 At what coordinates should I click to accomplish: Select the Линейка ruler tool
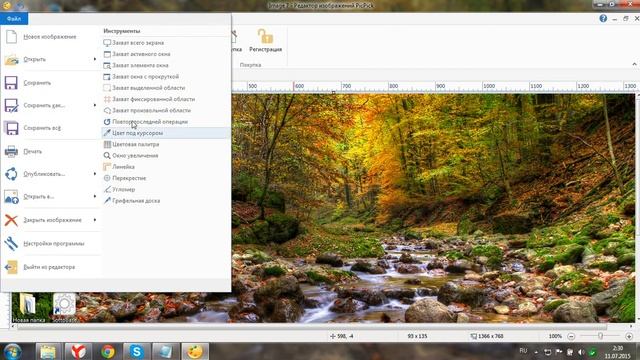click(165, 167)
